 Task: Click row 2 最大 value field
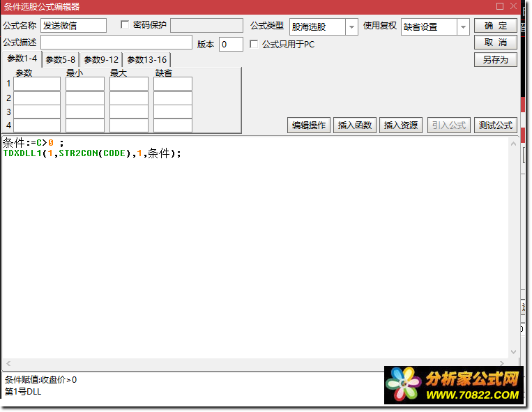[129, 98]
